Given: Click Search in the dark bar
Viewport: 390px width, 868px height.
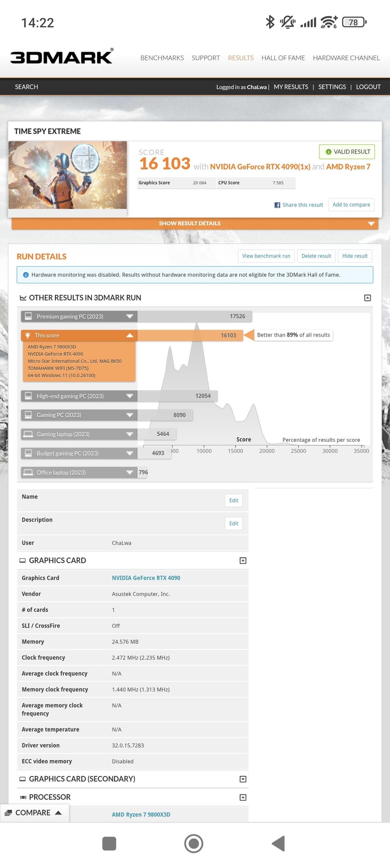Looking at the screenshot, I should click(26, 87).
